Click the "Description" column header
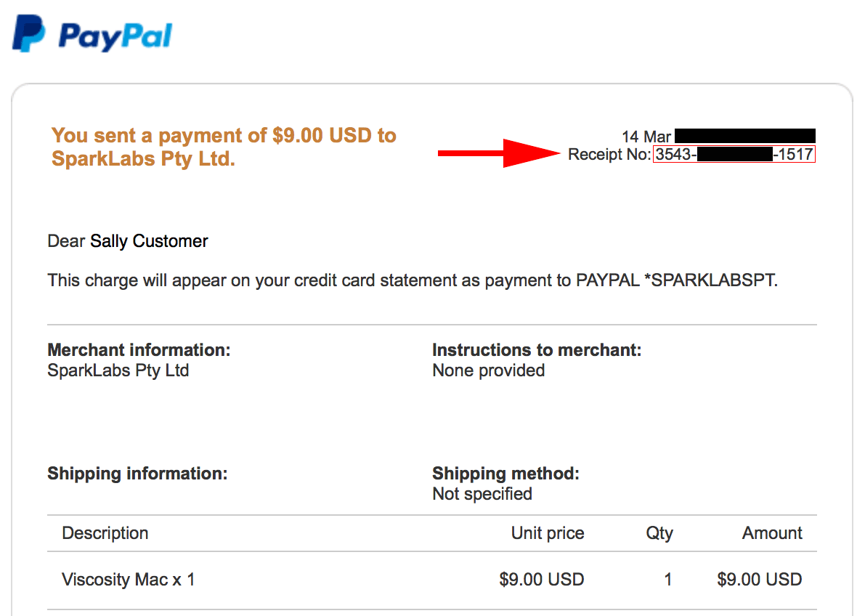865x616 pixels. [x=105, y=533]
